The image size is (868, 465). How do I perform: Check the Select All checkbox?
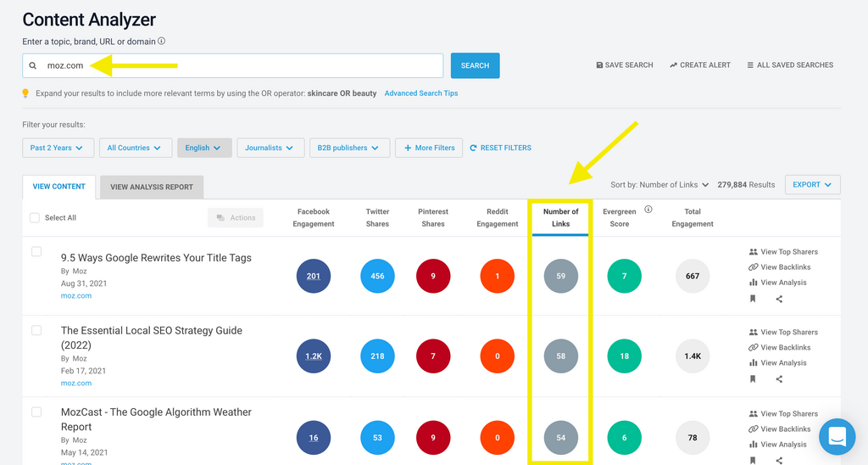coord(35,218)
